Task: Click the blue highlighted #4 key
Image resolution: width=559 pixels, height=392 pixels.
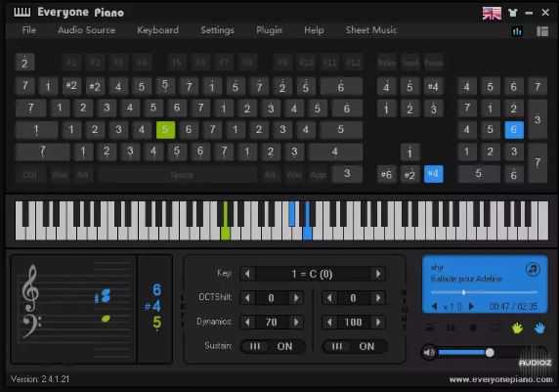Action: [434, 174]
